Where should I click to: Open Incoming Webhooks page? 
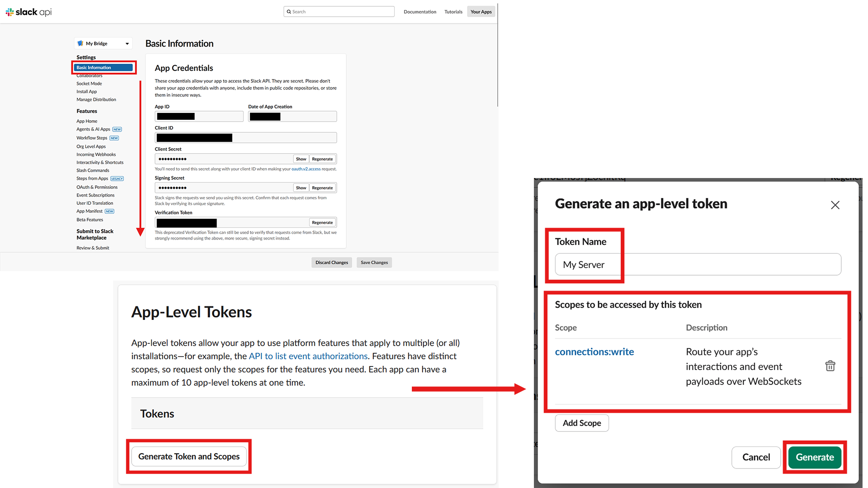pos(96,155)
